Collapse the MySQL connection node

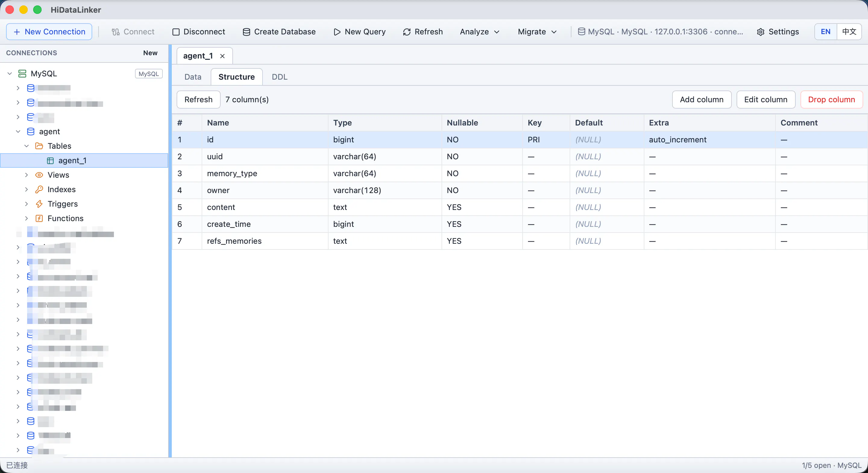(x=10, y=74)
